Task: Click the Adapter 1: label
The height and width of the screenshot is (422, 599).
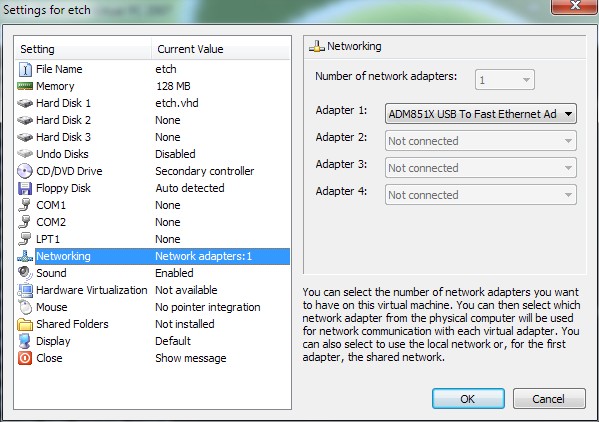Action: 341,110
